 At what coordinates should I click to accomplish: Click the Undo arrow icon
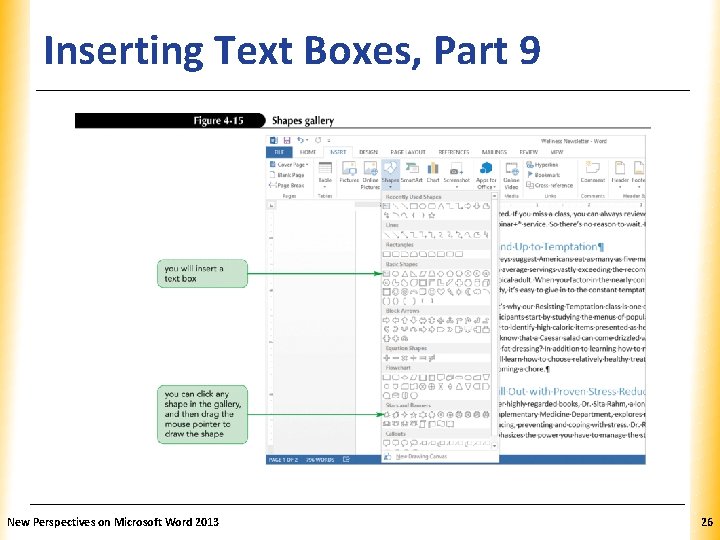click(300, 140)
